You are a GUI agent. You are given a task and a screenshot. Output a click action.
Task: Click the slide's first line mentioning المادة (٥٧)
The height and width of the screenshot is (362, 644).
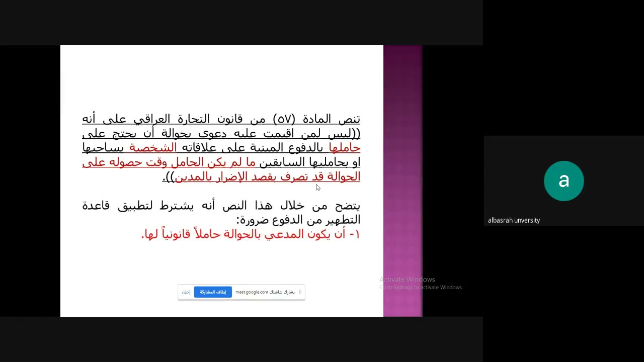tap(221, 119)
